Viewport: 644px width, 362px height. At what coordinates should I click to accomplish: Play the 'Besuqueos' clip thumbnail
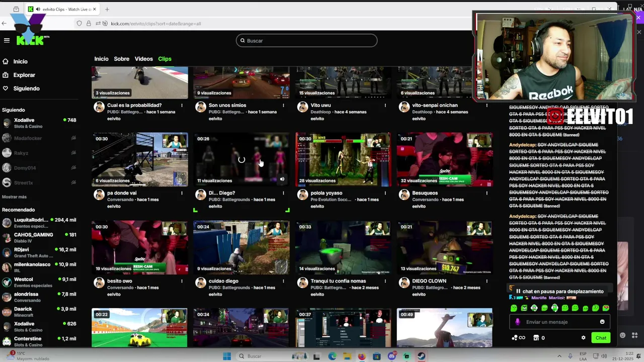tap(445, 159)
